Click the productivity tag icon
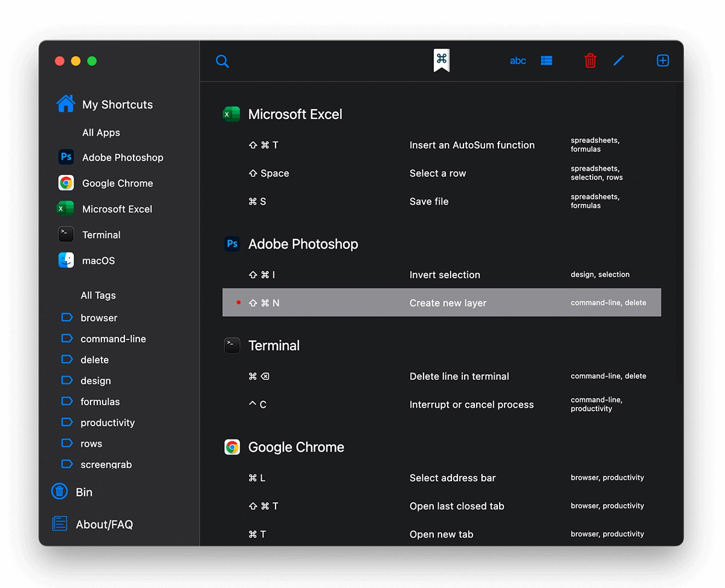725x588 pixels. (67, 422)
